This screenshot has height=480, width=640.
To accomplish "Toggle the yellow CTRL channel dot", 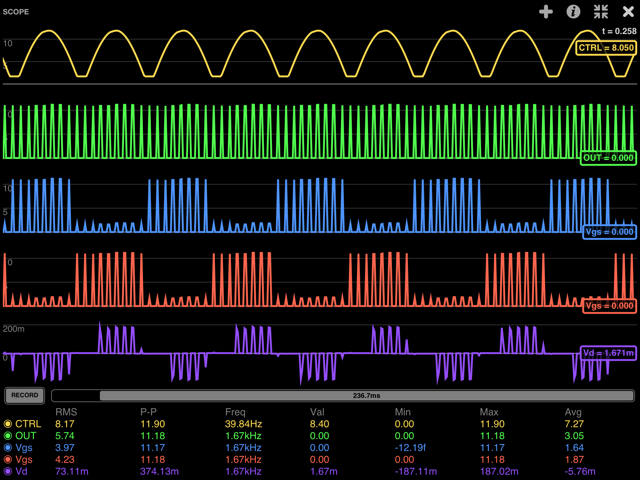I will click(8, 424).
